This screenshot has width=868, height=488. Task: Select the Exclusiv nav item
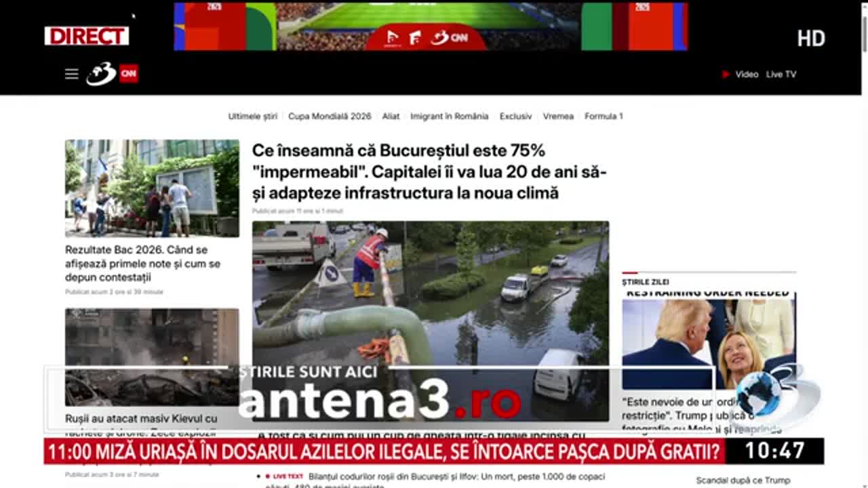515,116
